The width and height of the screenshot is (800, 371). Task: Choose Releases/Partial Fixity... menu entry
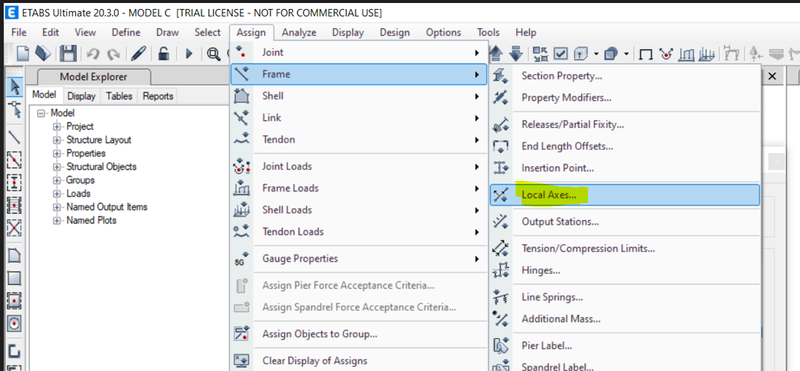(624, 125)
